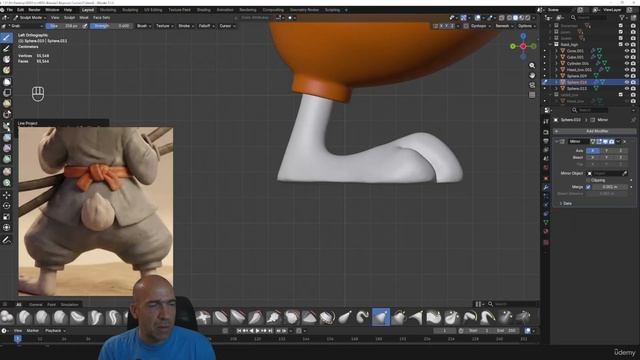This screenshot has height=360, width=640.
Task: Select the second brush tool in the left toolbar
Action: click(x=7, y=49)
